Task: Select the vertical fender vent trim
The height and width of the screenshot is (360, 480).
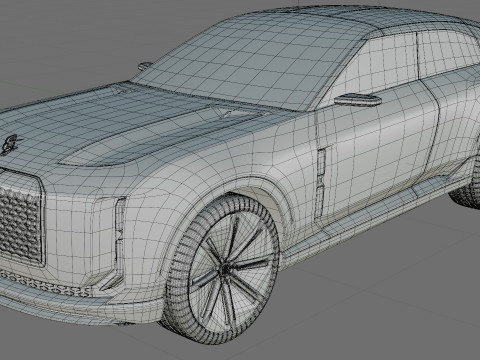Action: click(320, 182)
